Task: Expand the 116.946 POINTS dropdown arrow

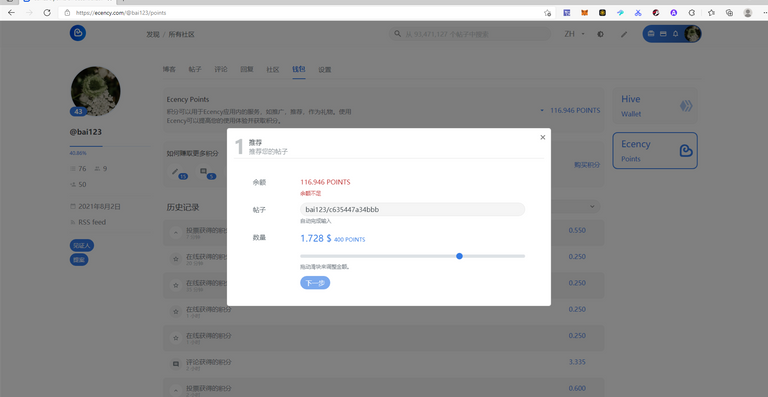Action: click(542, 111)
